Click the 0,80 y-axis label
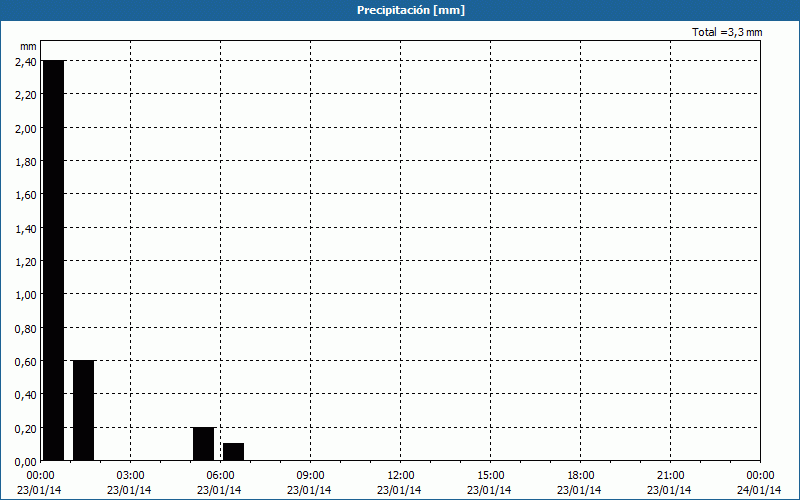The height and width of the screenshot is (500, 800). [26, 328]
